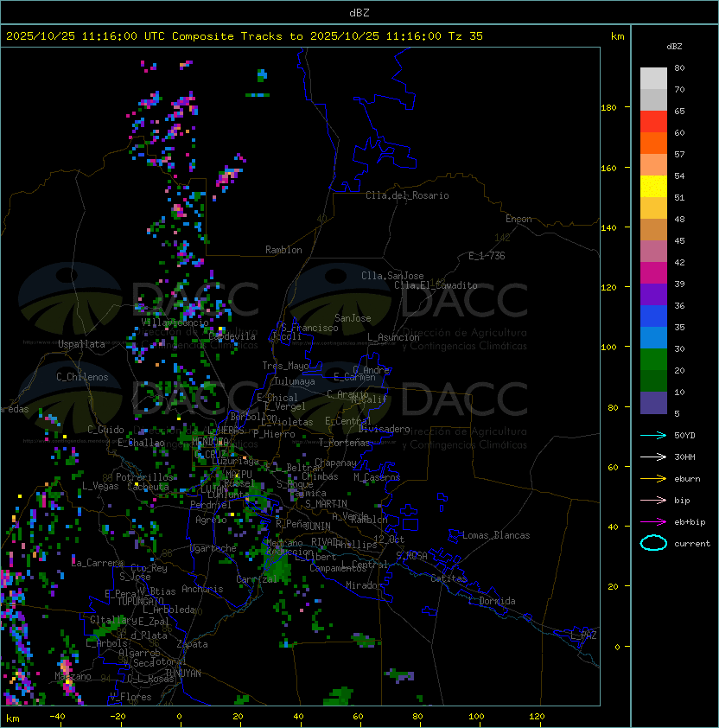Select the yellow 54 dBZ color swatch

point(653,187)
